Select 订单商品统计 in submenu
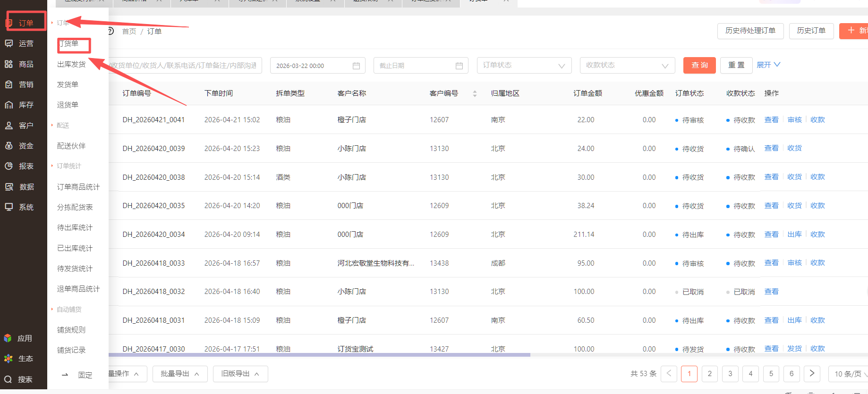The width and height of the screenshot is (868, 394). point(78,187)
